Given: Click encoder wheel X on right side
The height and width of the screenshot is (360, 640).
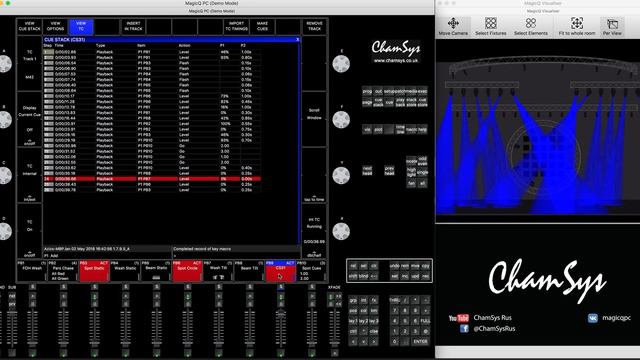Looking at the screenshot, I should [x=341, y=231].
